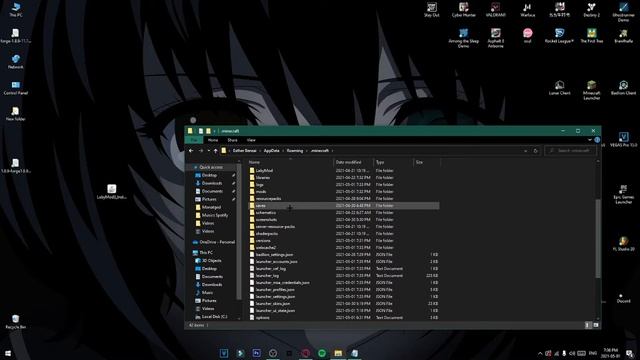Open Explorer help question-mark icon
Screen dimensions: 640x360
click(597, 140)
